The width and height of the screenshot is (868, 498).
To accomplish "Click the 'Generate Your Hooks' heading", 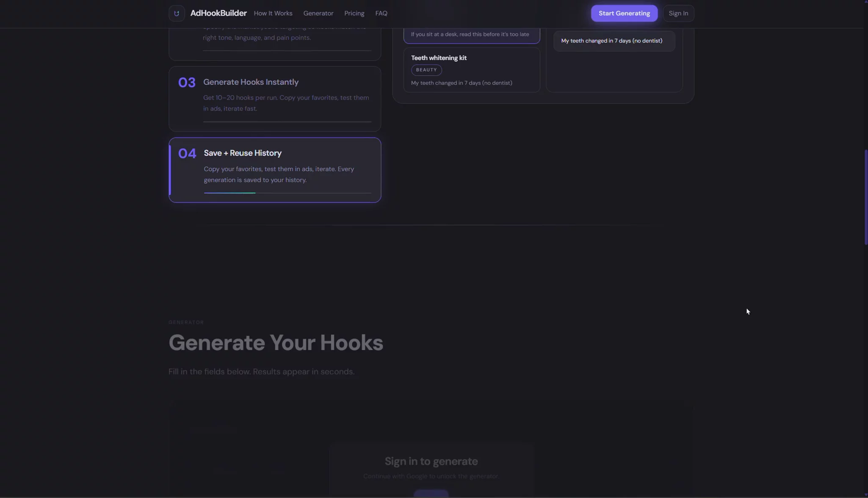I will click(276, 342).
